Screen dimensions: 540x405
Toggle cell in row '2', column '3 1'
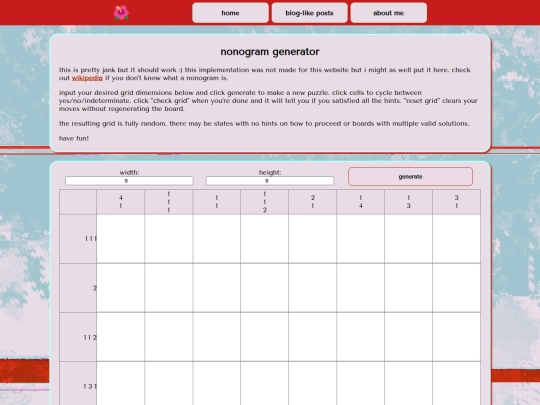(456, 288)
